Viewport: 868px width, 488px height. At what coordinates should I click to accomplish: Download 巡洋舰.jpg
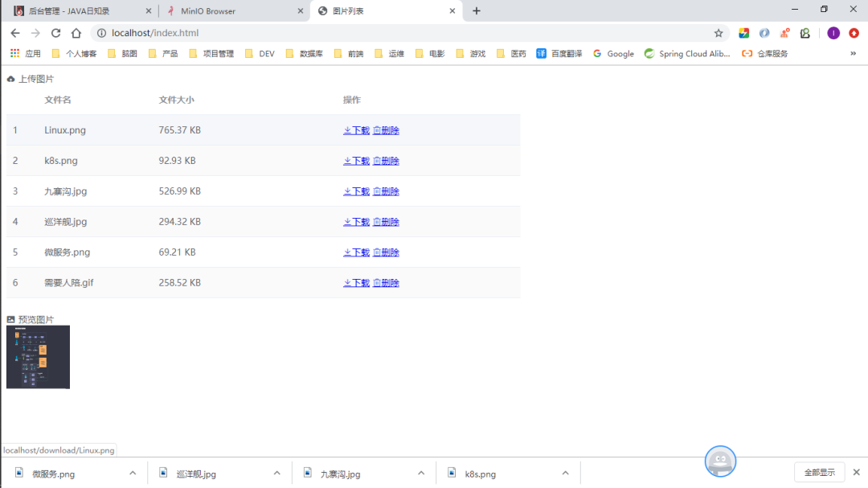point(357,222)
